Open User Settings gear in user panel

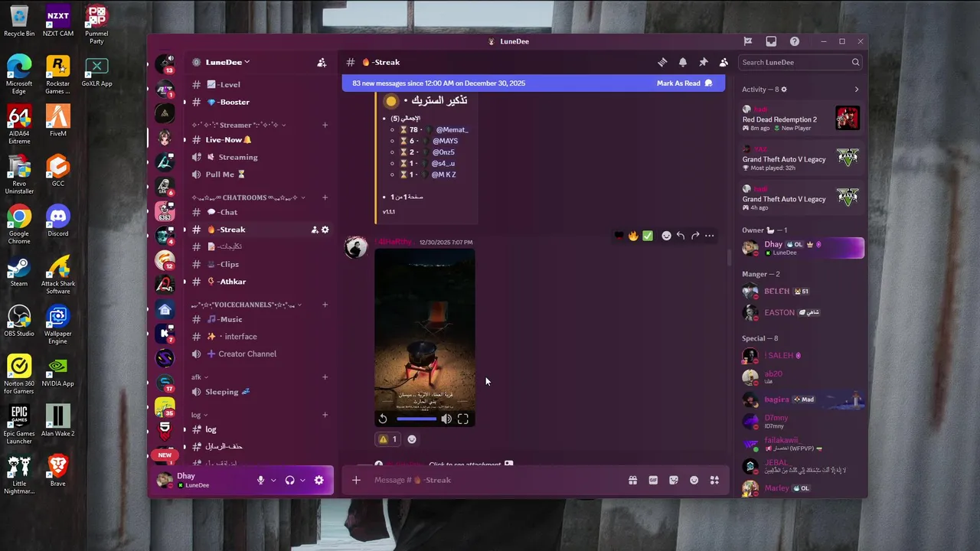[x=319, y=480]
